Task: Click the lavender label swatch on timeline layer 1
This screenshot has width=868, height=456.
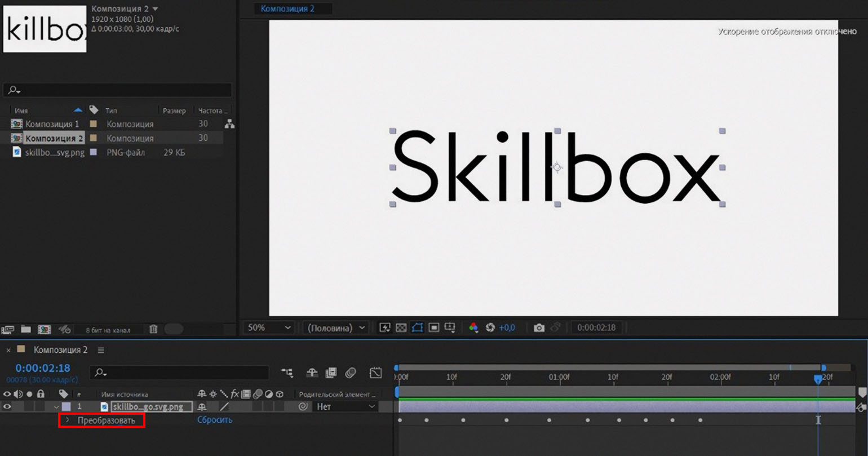Action: tap(67, 406)
